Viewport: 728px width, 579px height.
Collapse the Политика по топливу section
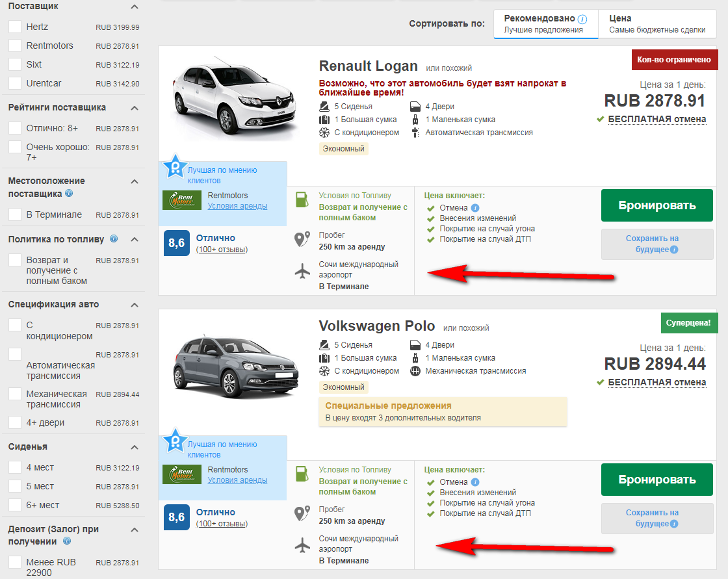click(135, 239)
